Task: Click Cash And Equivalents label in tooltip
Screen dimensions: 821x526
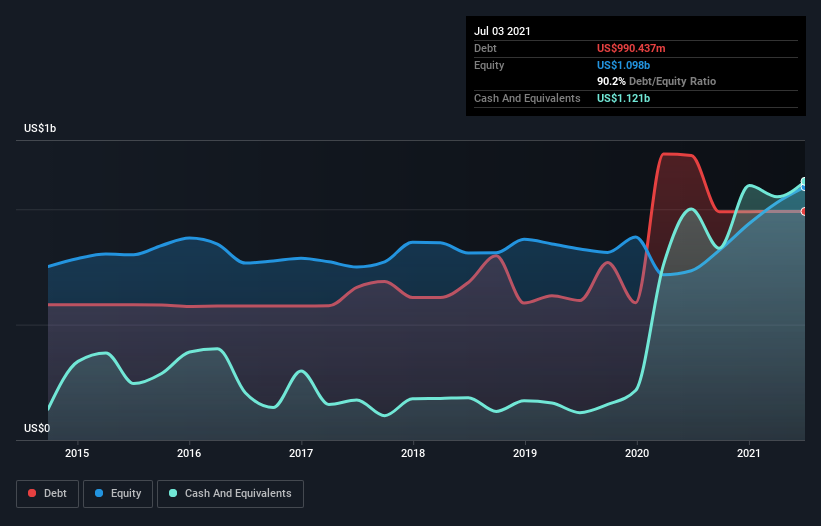Action: [x=527, y=98]
